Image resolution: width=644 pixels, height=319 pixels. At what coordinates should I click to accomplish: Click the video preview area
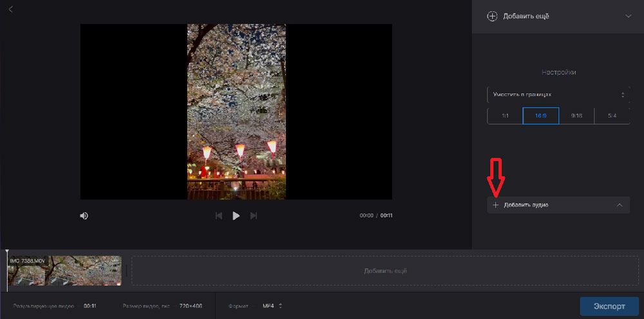(236, 111)
